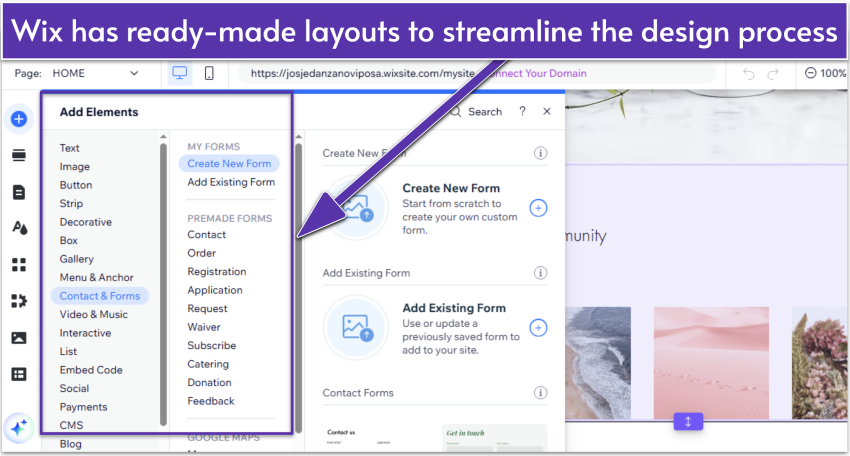The height and width of the screenshot is (456, 850).
Task: Click the undo arrow icon
Action: [x=749, y=73]
